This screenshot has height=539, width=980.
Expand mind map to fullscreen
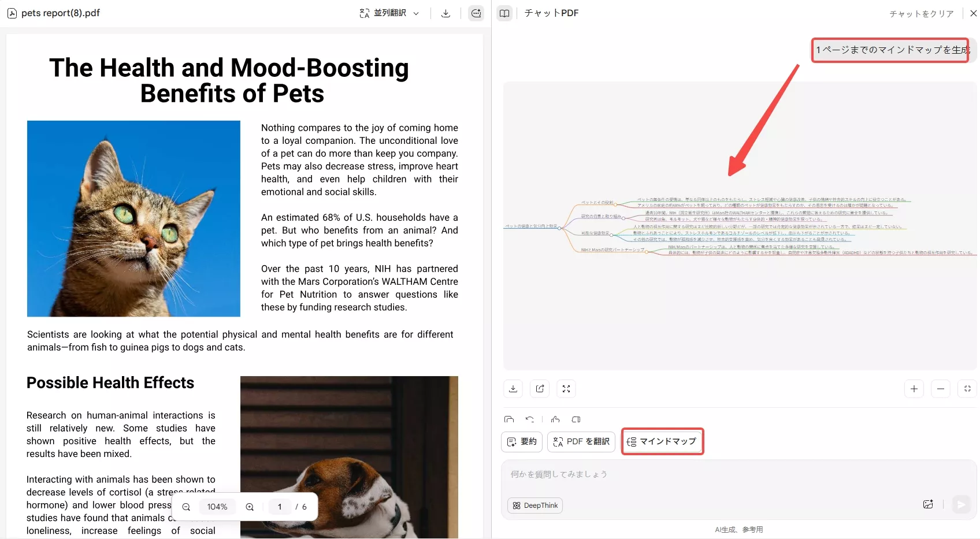point(566,389)
